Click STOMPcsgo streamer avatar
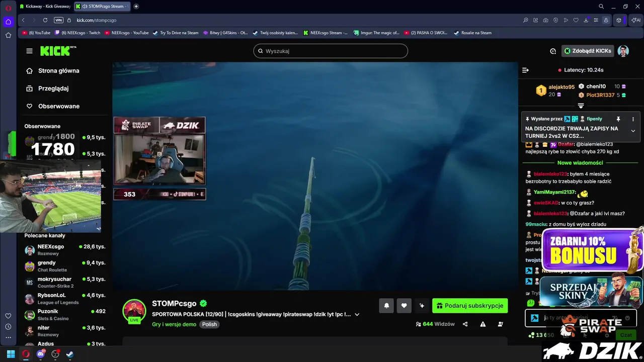The image size is (644, 362). pos(134,311)
